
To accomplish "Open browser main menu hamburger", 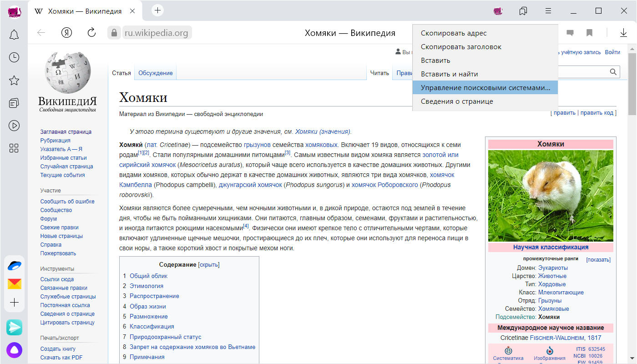I will click(548, 10).
